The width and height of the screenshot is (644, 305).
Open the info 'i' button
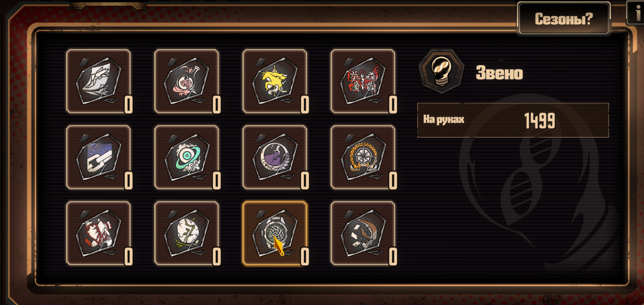point(636,13)
